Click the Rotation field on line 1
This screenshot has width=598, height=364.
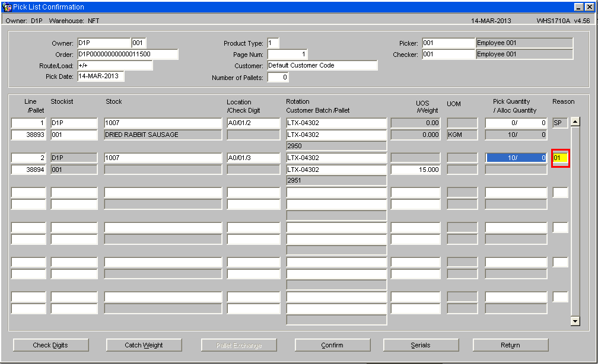[336, 123]
